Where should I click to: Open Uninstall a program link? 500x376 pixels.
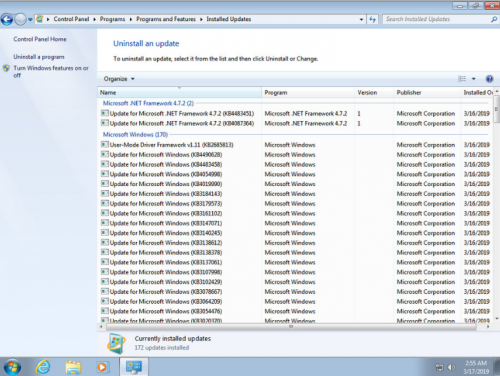click(39, 57)
